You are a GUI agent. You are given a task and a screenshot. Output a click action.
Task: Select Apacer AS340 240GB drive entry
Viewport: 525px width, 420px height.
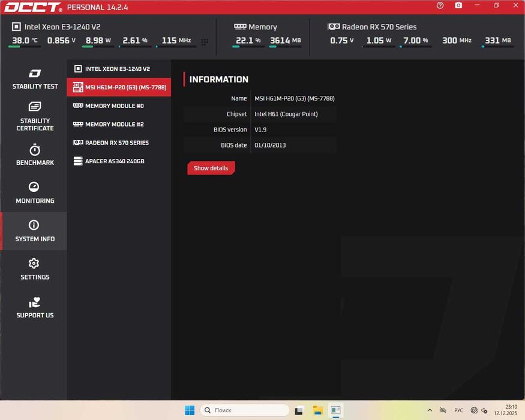[119, 161]
